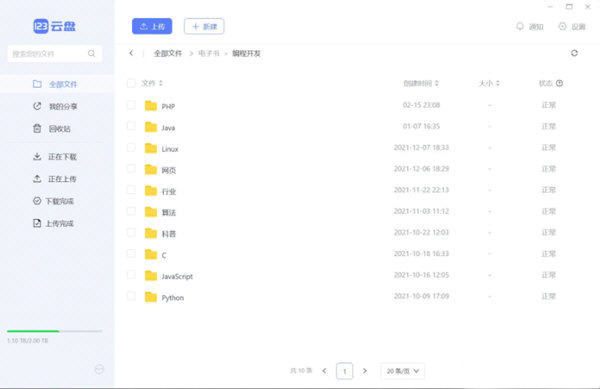Image resolution: width=600 pixels, height=389 pixels.
Task: Click the Linux folder name
Action: [170, 149]
